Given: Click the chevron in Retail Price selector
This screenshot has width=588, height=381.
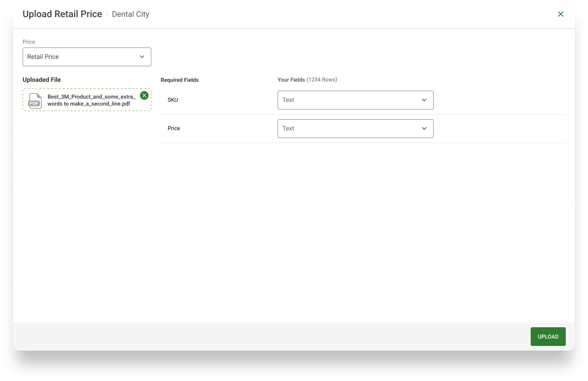Looking at the screenshot, I should tap(142, 57).
